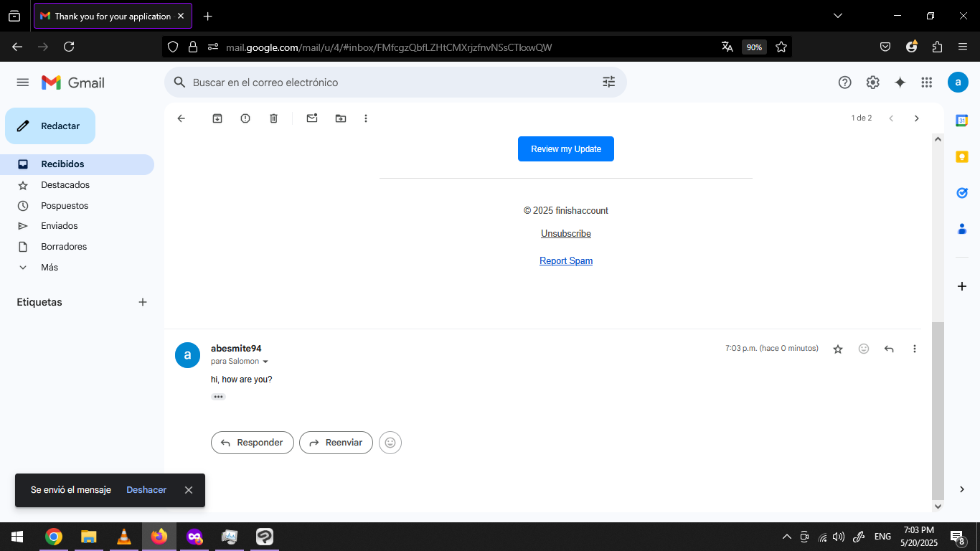Reset zoom 90% indicator

754,47
